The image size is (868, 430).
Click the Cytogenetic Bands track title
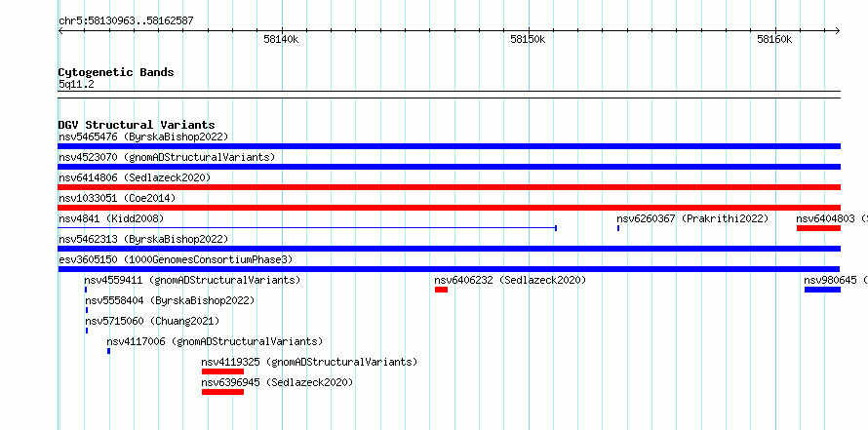pos(116,72)
